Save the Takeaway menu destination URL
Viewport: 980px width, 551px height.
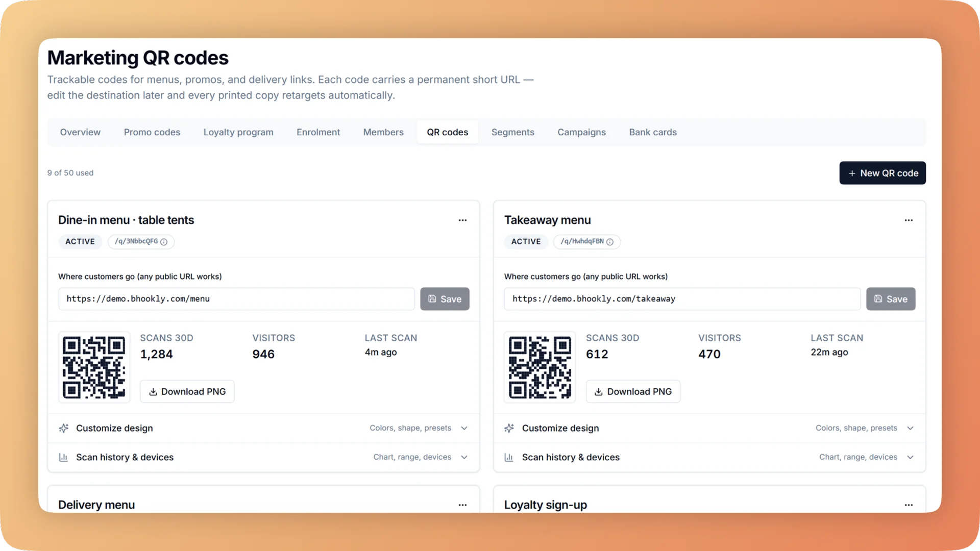(x=891, y=299)
